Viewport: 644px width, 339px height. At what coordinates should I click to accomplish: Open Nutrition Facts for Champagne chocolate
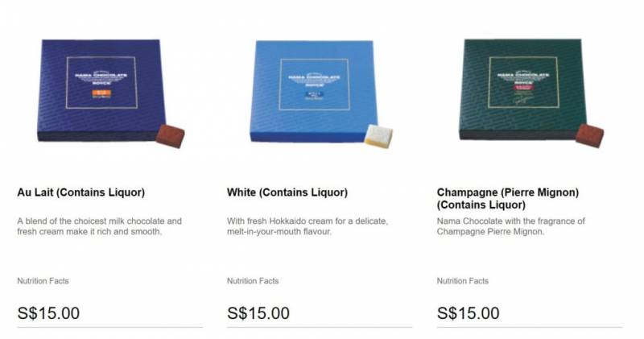pos(462,281)
